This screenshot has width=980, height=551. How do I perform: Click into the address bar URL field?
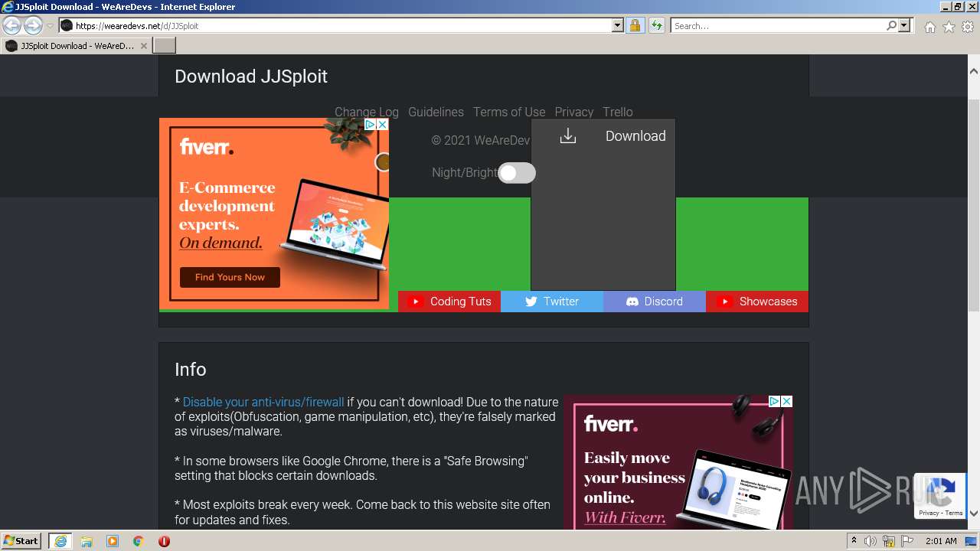click(342, 25)
